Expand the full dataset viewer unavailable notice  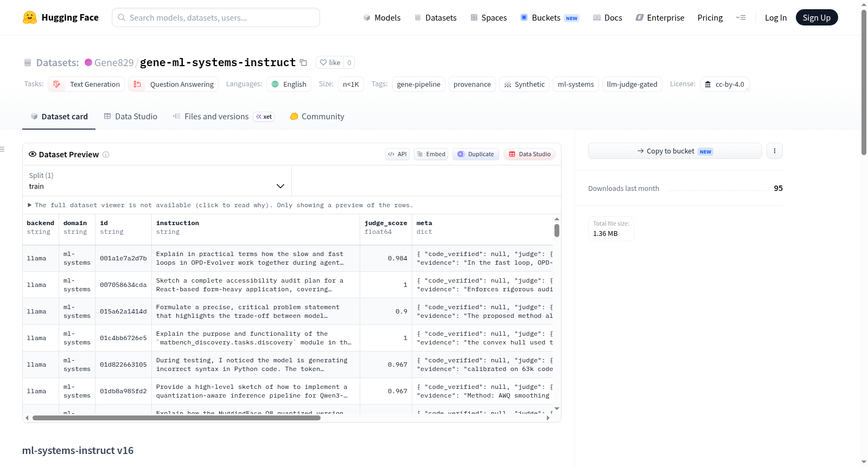(220, 205)
